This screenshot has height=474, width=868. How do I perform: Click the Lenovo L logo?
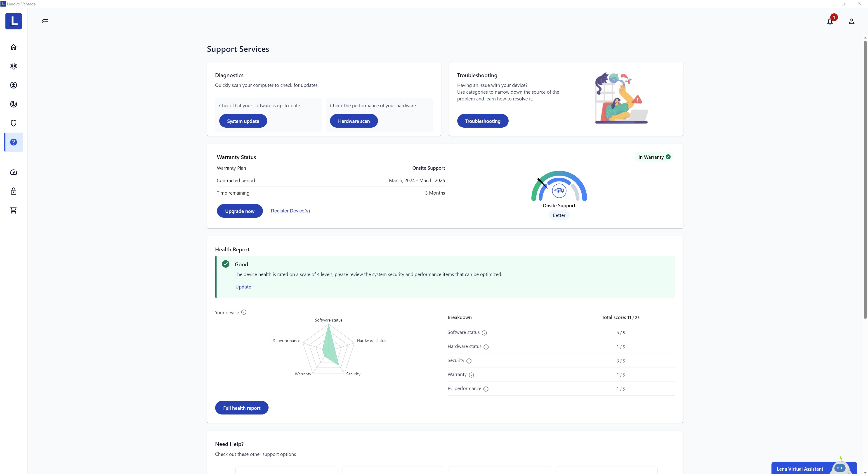pyautogui.click(x=14, y=21)
